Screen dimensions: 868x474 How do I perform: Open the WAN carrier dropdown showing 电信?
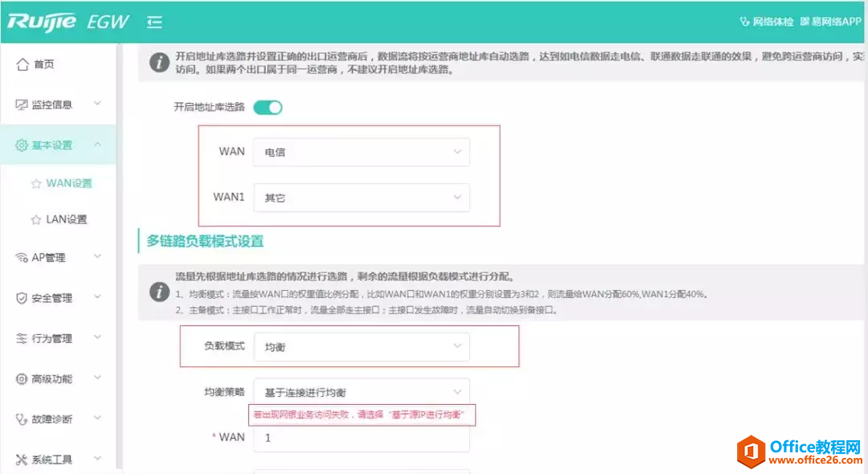[x=362, y=152]
